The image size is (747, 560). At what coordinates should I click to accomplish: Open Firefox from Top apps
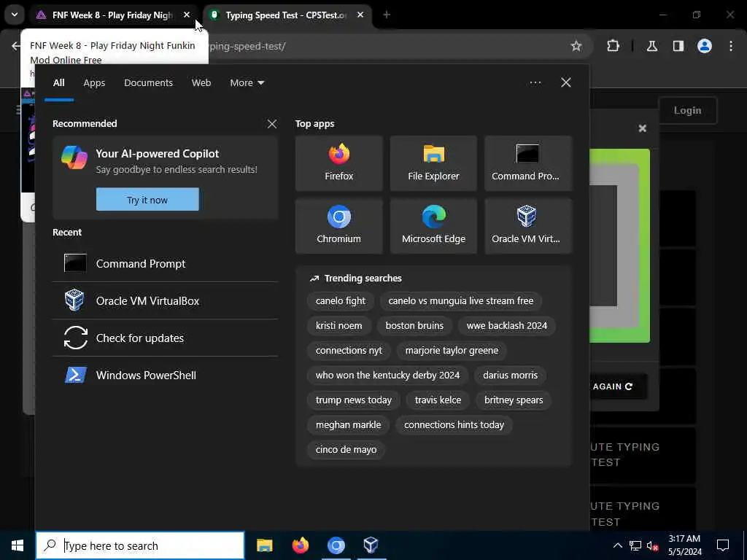point(338,163)
